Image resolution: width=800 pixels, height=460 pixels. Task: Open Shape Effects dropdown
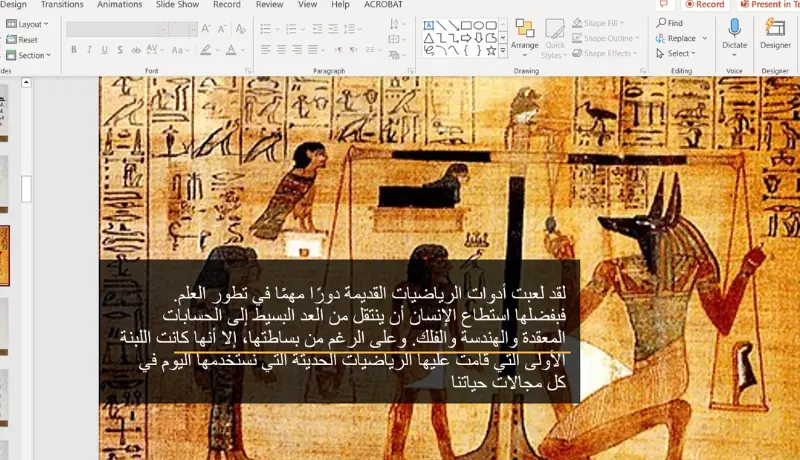tap(605, 53)
